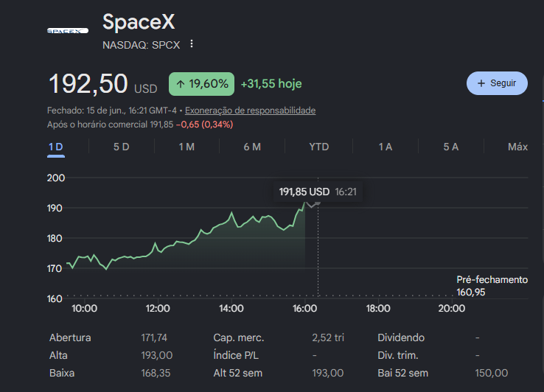
Task: Click the NASDAQ: SPCX ticker text
Action: [142, 45]
